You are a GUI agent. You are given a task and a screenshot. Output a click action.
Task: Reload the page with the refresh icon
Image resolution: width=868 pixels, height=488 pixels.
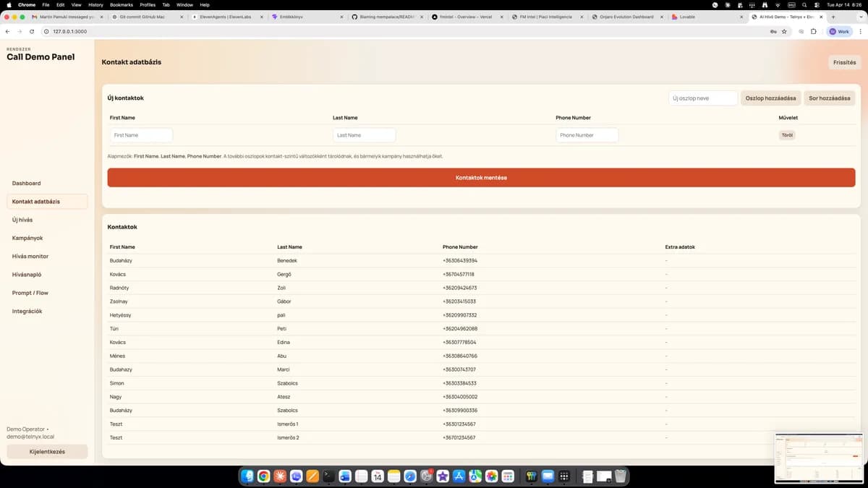click(32, 32)
